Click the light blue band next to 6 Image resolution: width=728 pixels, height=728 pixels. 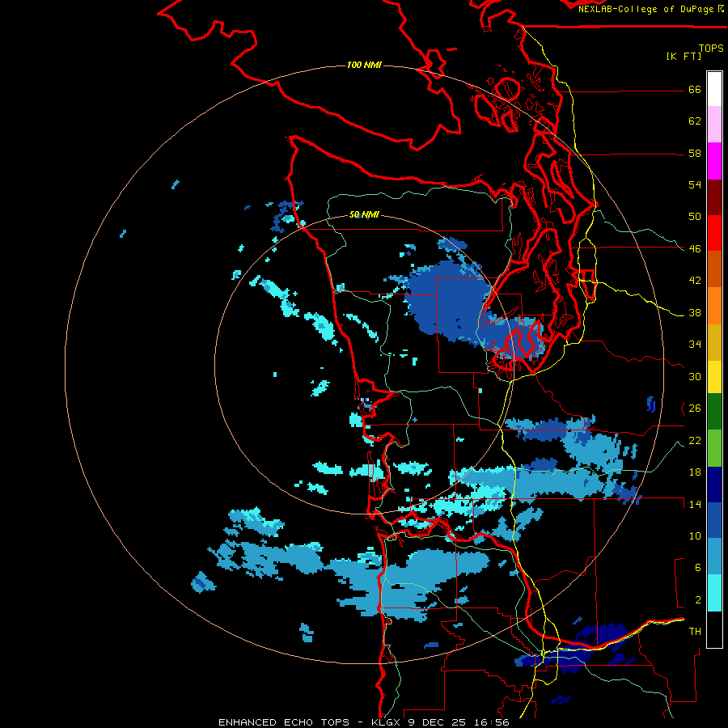(714, 557)
